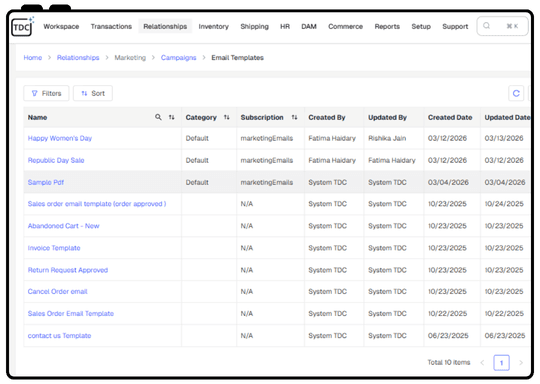Click the Created Date column header
Image resolution: width=540 pixels, height=384 pixels.
tap(450, 117)
